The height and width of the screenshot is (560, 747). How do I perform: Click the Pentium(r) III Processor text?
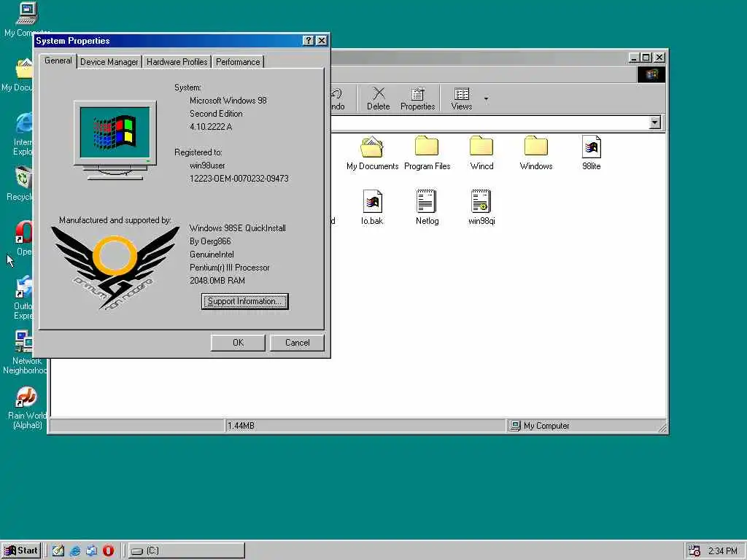pos(230,268)
